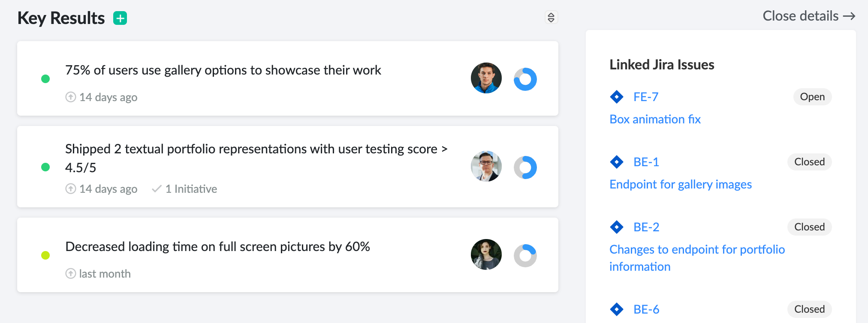Open Endpoint for gallery images issue

(x=681, y=184)
